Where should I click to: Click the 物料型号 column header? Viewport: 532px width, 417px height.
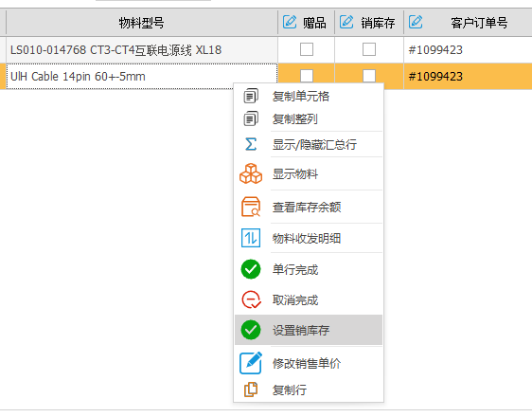141,23
